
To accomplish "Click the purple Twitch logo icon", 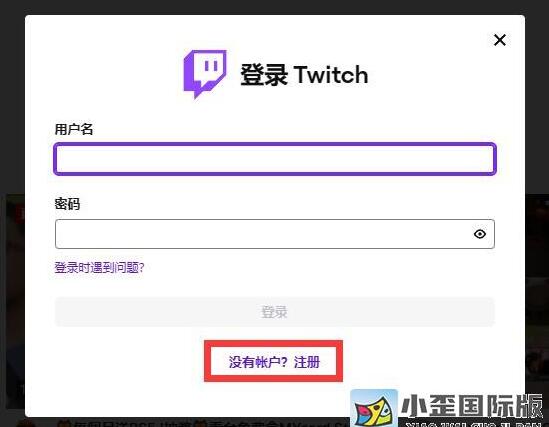I will coord(205,74).
